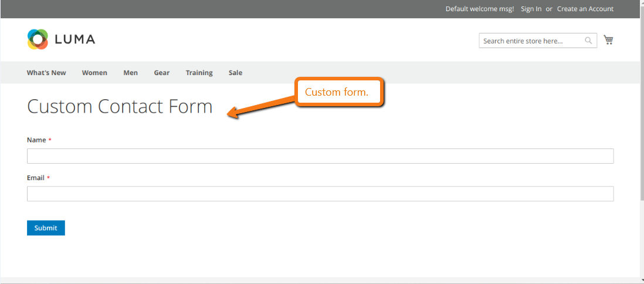Viewport: 644px width, 284px height.
Task: Submit the custom contact form
Action: 46,228
